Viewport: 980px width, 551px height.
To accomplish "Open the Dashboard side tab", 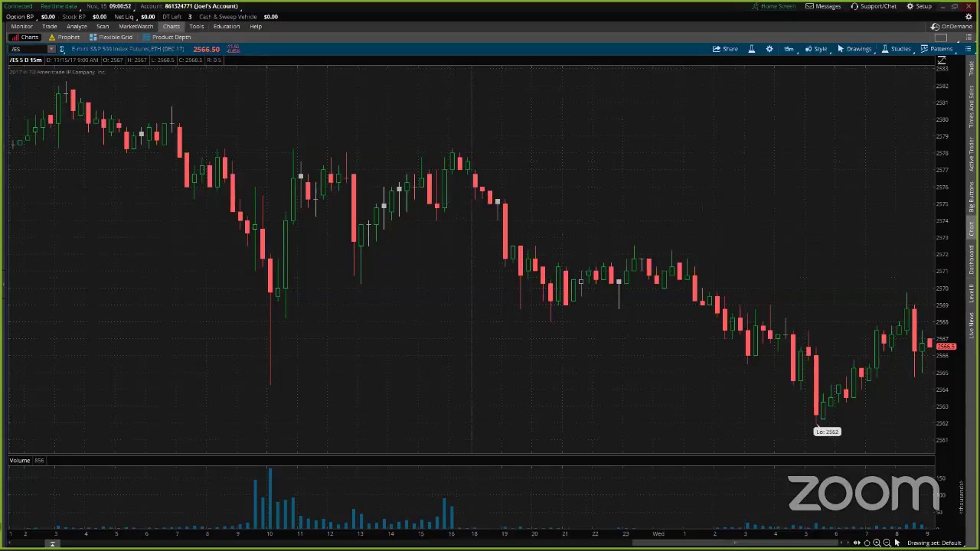I will pos(972,260).
